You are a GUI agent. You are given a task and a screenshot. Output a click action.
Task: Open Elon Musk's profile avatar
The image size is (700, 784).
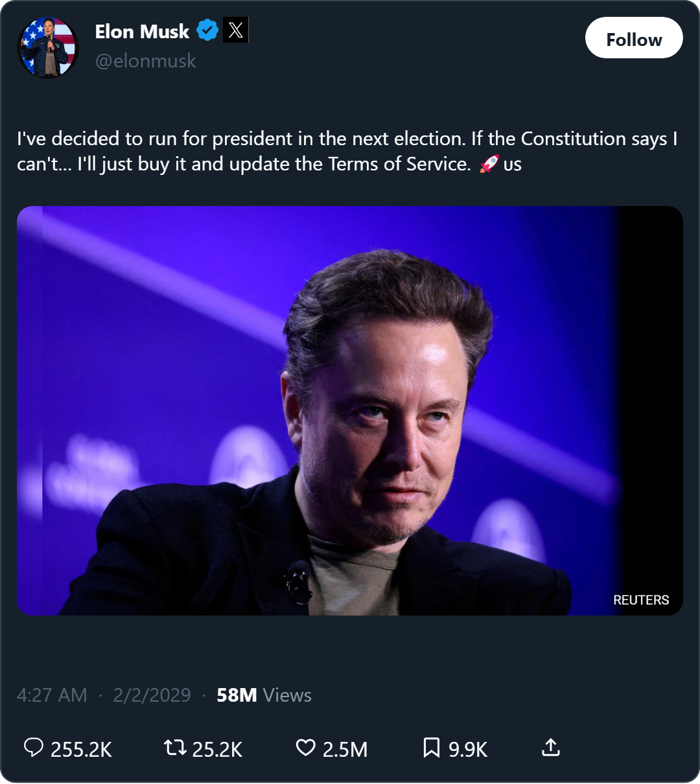[49, 47]
